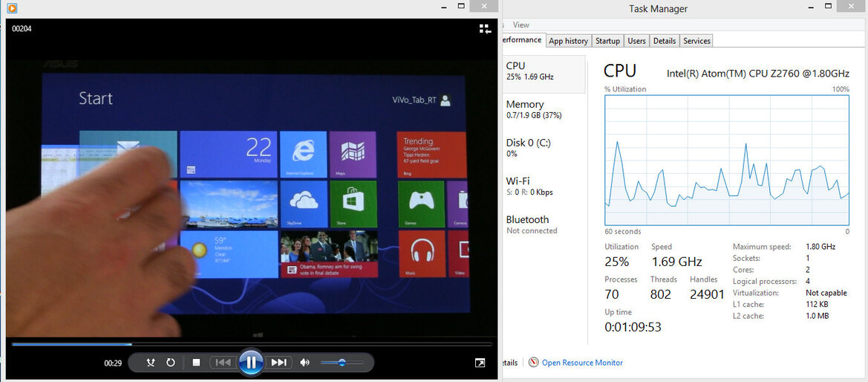Click the video seek progress bar

pyautogui.click(x=251, y=344)
